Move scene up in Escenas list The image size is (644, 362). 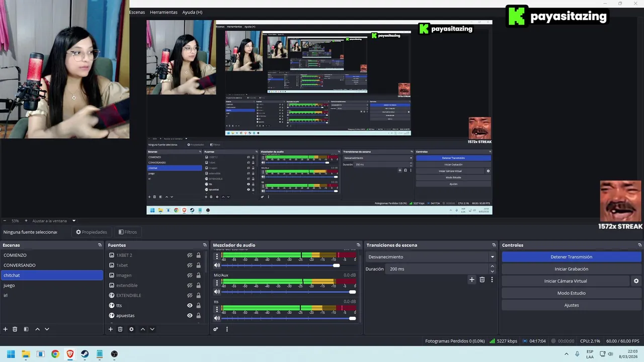click(x=37, y=329)
